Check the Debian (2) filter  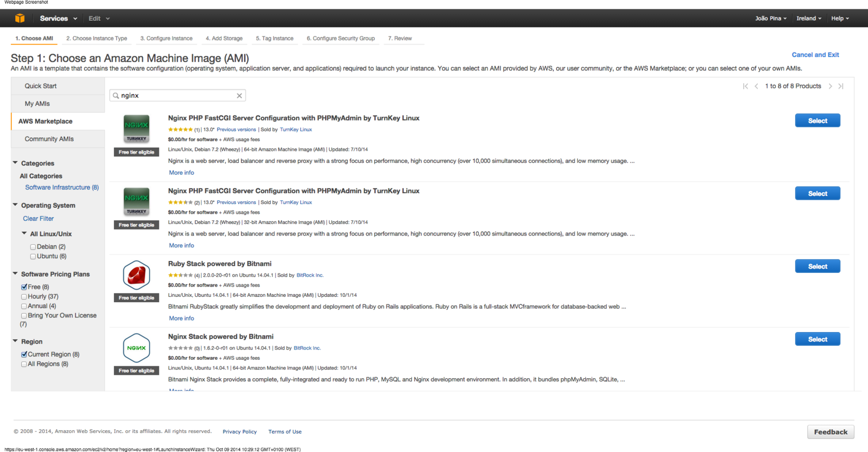pyautogui.click(x=33, y=247)
